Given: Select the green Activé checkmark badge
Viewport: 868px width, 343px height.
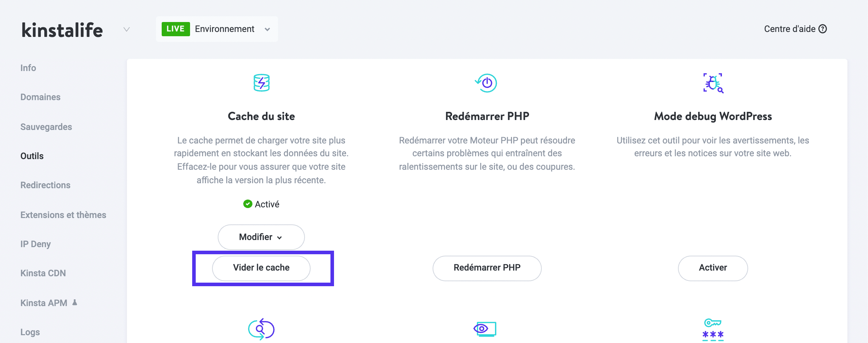Looking at the screenshot, I should coord(248,204).
